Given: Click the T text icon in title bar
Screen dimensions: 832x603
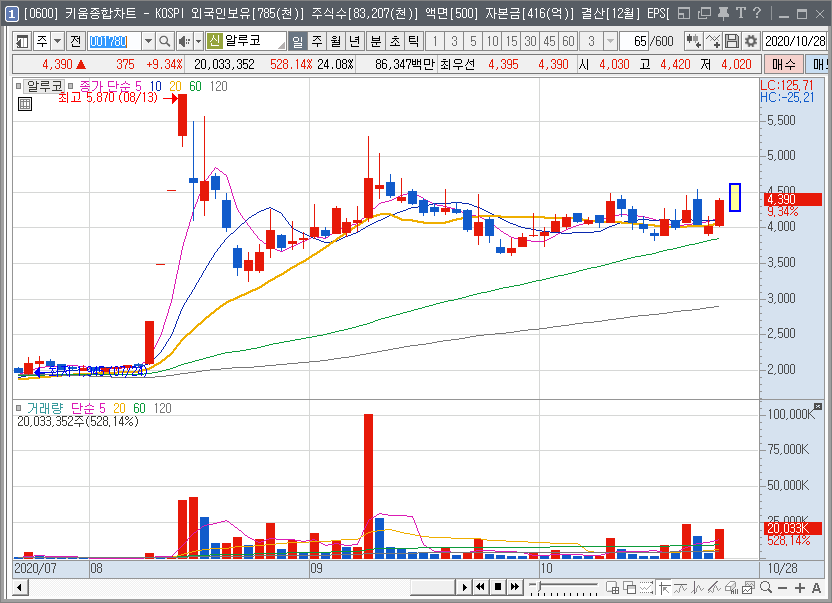Looking at the screenshot, I should point(741,13).
